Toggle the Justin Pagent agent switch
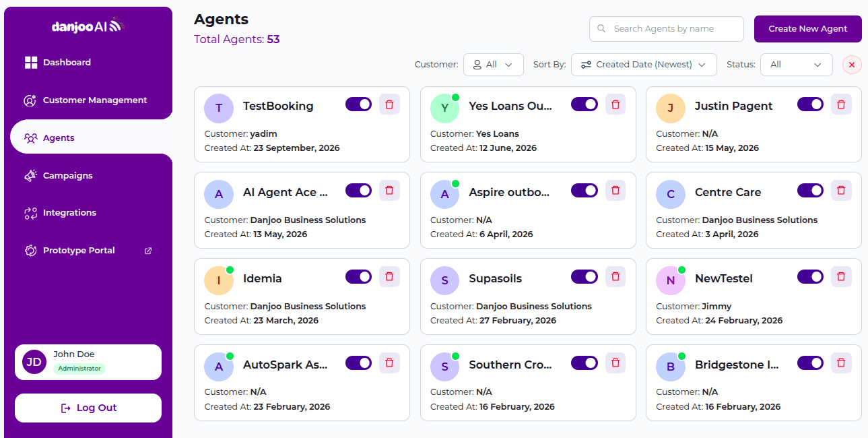This screenshot has height=438, width=868. (810, 104)
